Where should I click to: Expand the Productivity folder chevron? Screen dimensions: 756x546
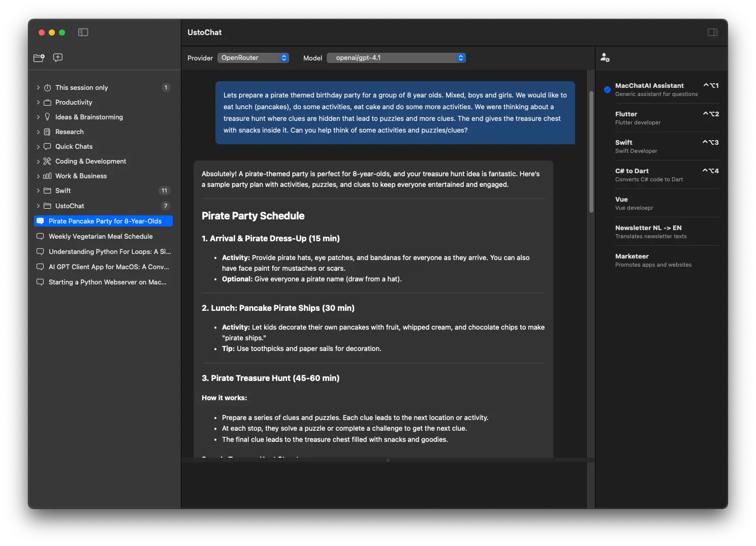(38, 103)
